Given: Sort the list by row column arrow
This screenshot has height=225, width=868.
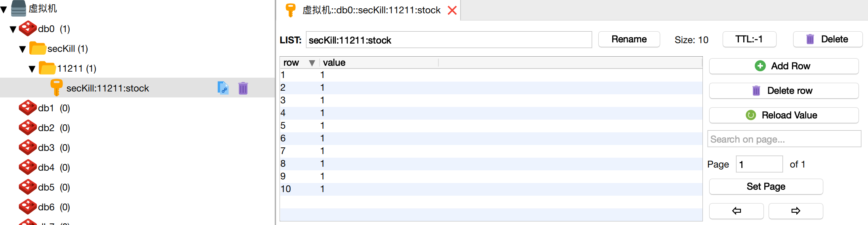Looking at the screenshot, I should coord(312,63).
